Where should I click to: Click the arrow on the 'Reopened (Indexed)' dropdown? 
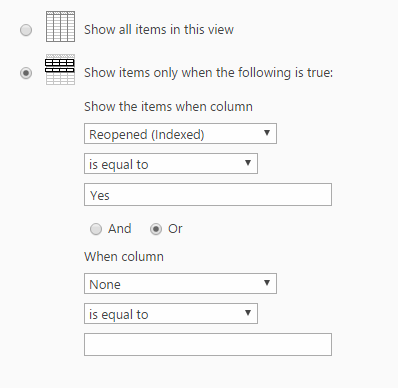tap(267, 133)
